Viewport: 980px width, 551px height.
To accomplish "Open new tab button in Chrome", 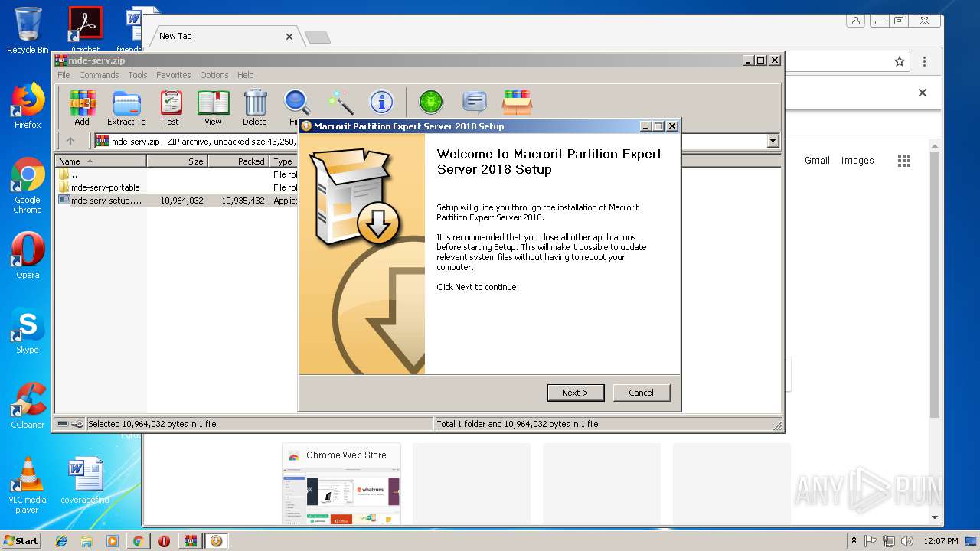I will point(318,37).
